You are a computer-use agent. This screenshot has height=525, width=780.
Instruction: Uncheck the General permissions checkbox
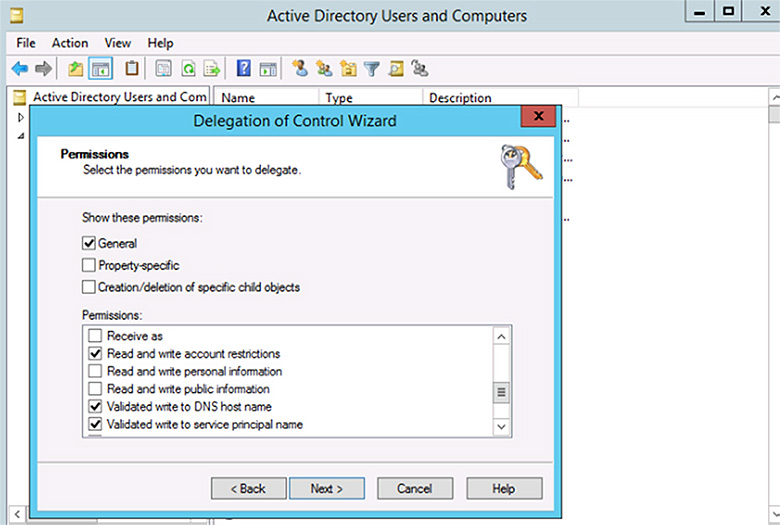pyautogui.click(x=89, y=243)
